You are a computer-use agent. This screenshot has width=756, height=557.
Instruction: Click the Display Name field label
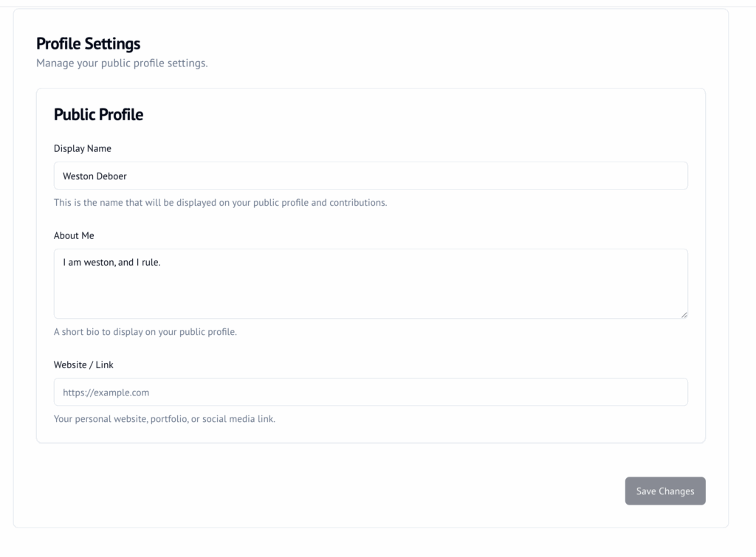(83, 148)
